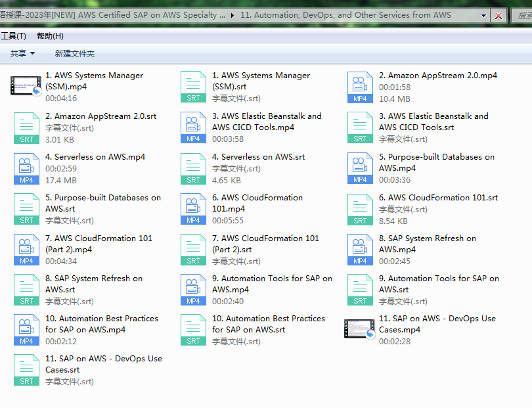Expand breadcrumb arrow before 11. Automation, DevOps folder
Screen dimensions: 532x408
coord(233,15)
